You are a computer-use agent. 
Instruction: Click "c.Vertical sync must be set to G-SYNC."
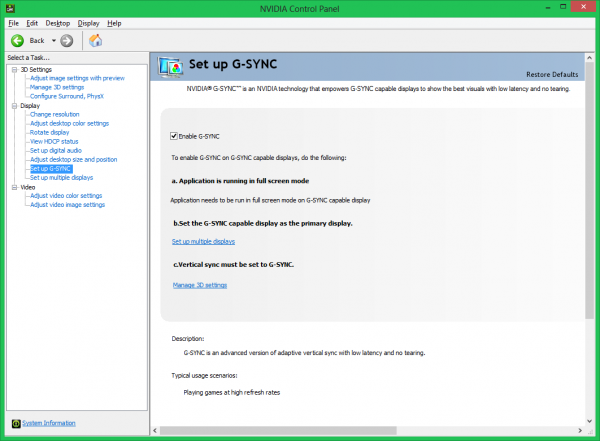[x=234, y=265]
